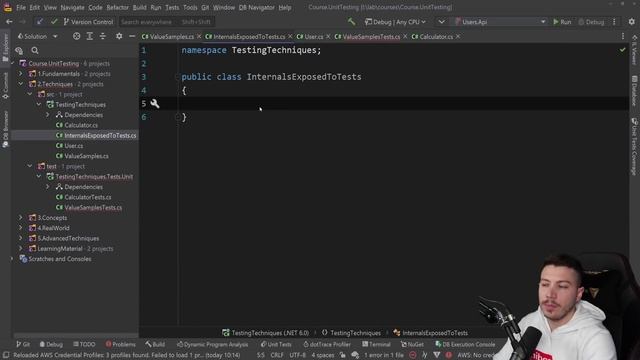
Task: Expand the 5.AdvancedTechniques folder
Action: pos(21,238)
